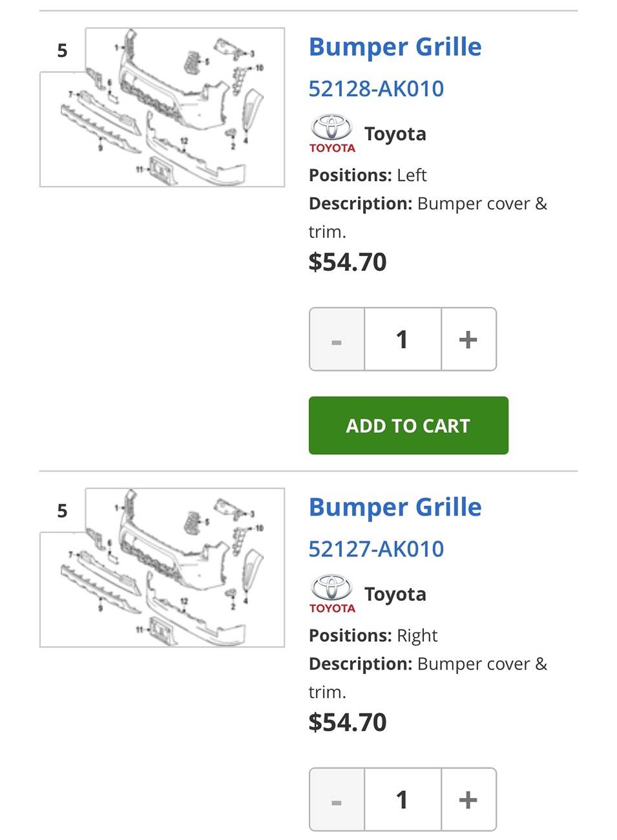Add Left Bumper Grille to cart
This screenshot has height=840, width=617.
(408, 425)
